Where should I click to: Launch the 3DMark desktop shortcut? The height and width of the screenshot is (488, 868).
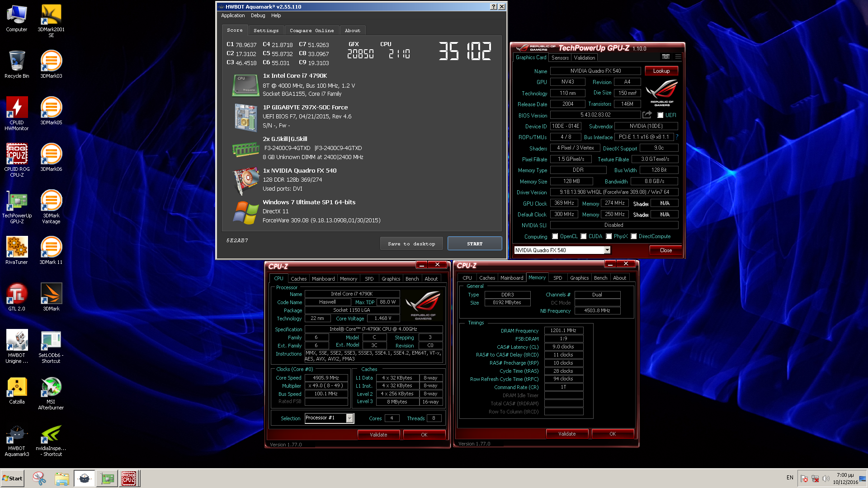coord(51,297)
